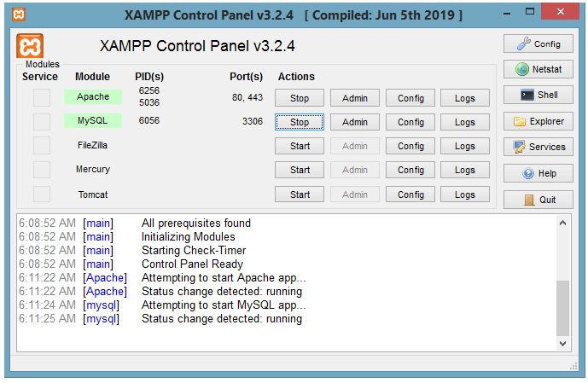Open the Mercury Config menu

[410, 170]
